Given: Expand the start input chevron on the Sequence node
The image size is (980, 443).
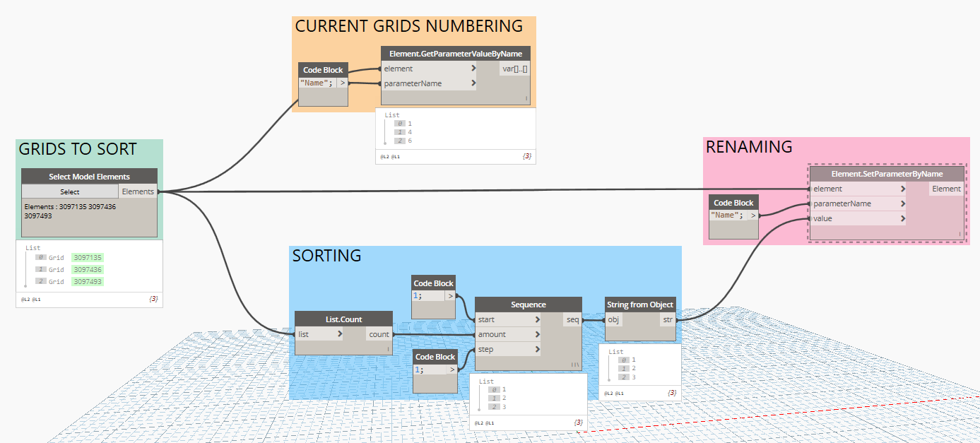Looking at the screenshot, I should pyautogui.click(x=539, y=319).
